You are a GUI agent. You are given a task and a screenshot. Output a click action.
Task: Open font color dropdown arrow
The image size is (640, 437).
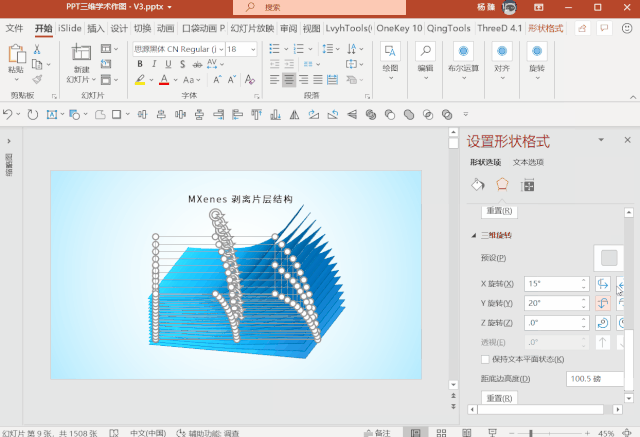176,80
